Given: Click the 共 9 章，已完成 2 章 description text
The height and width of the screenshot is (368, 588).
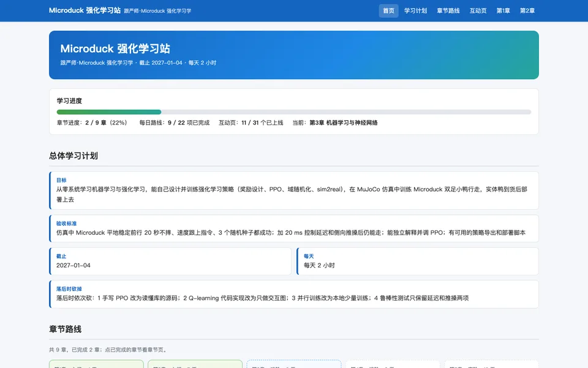Looking at the screenshot, I should coord(108,350).
